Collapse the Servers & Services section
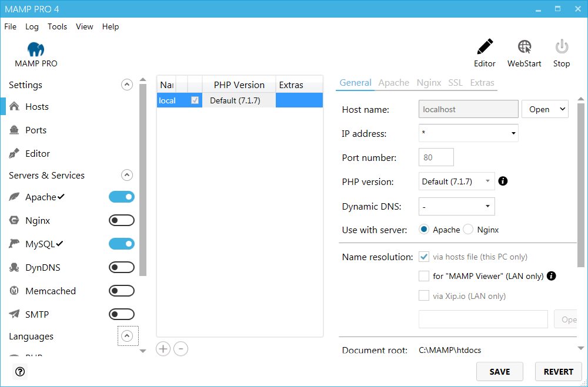 pos(127,175)
